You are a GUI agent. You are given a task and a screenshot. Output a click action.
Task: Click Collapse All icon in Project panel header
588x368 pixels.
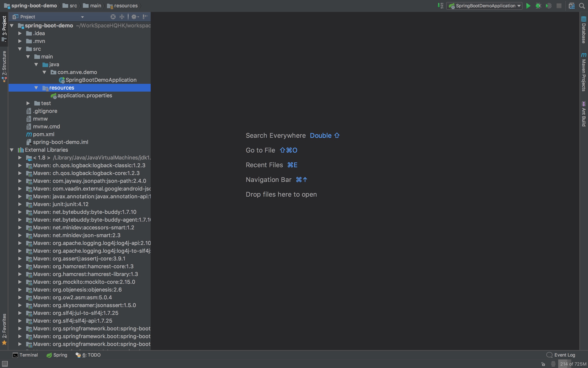[x=122, y=17]
